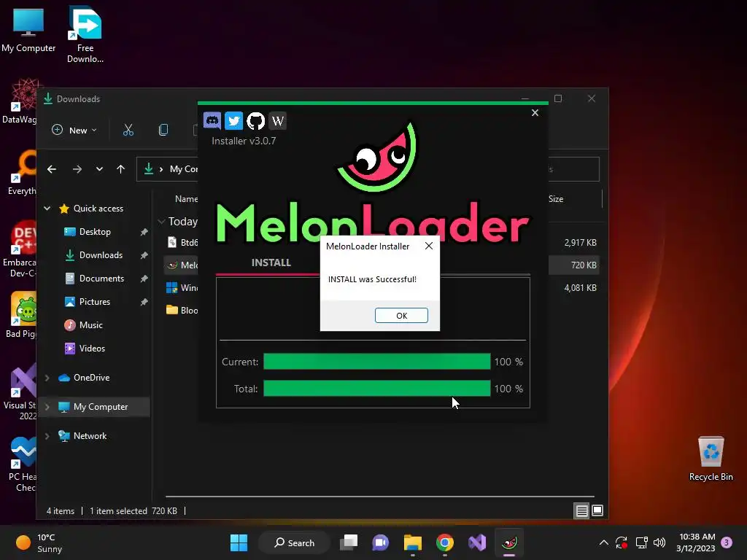This screenshot has width=747, height=560.
Task: Open Visual Studio from the taskbar
Action: [x=477, y=542]
